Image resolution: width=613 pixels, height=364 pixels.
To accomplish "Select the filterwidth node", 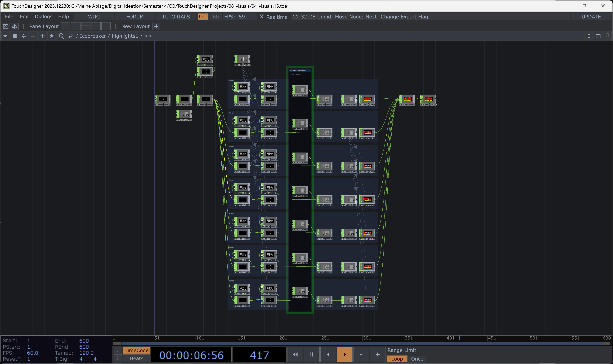I will pos(242,60).
